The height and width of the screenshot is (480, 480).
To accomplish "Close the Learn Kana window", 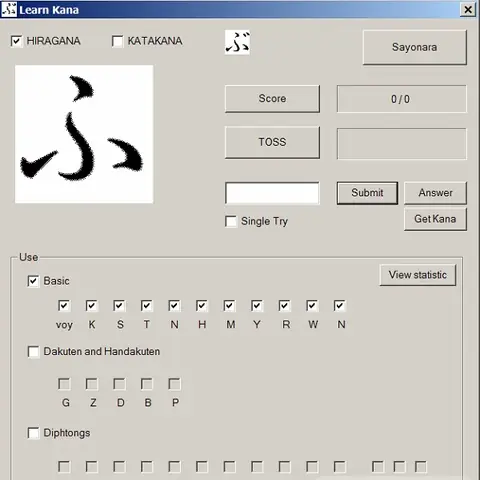I will [468, 10].
